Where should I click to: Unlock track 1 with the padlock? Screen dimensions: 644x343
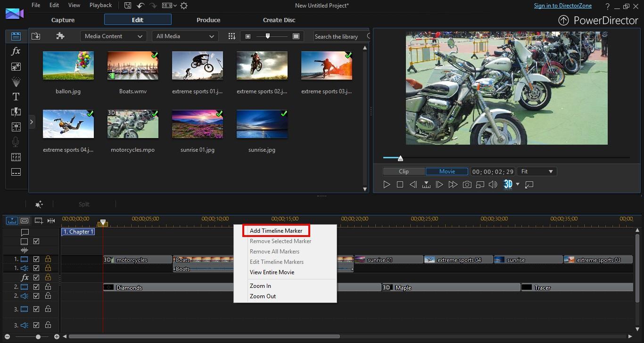click(x=48, y=259)
